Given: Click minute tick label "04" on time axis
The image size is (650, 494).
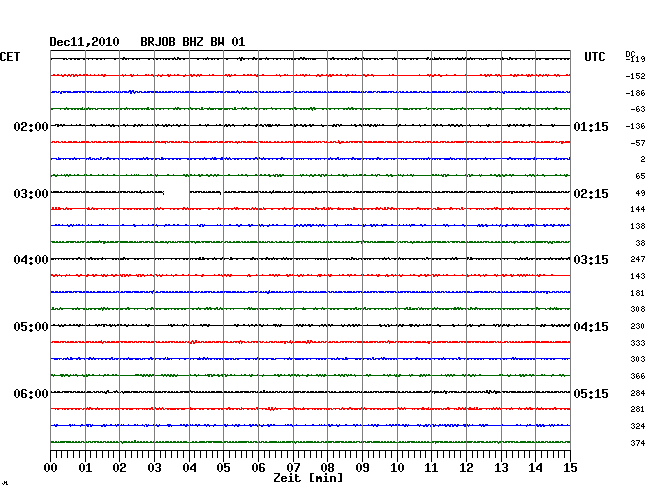Looking at the screenshot, I should pos(189,468).
